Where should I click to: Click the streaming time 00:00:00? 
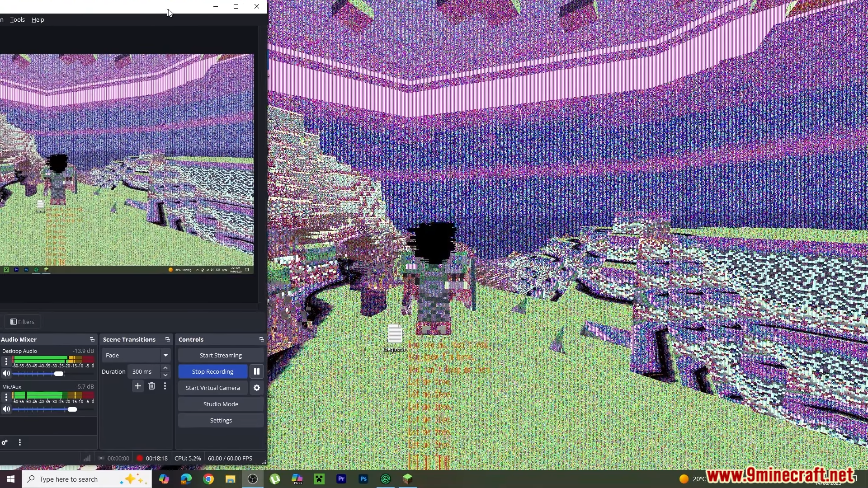click(118, 458)
